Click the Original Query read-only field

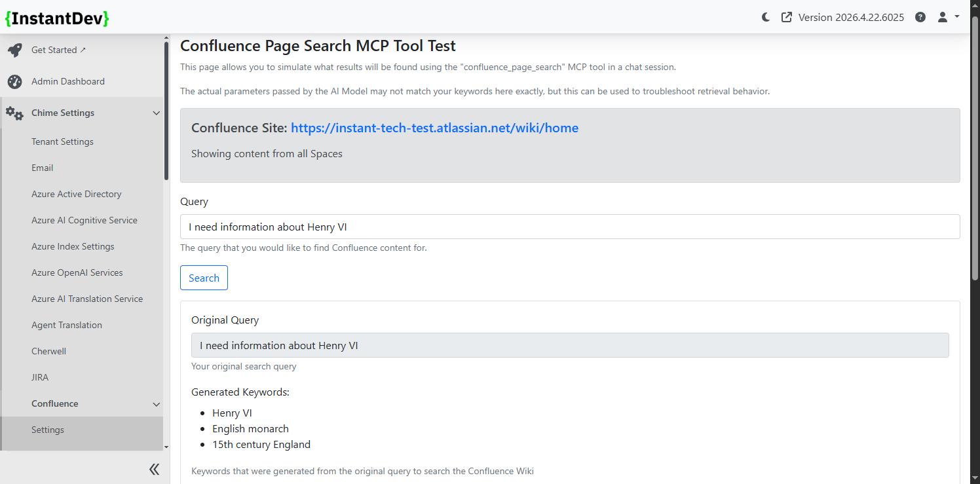point(570,345)
